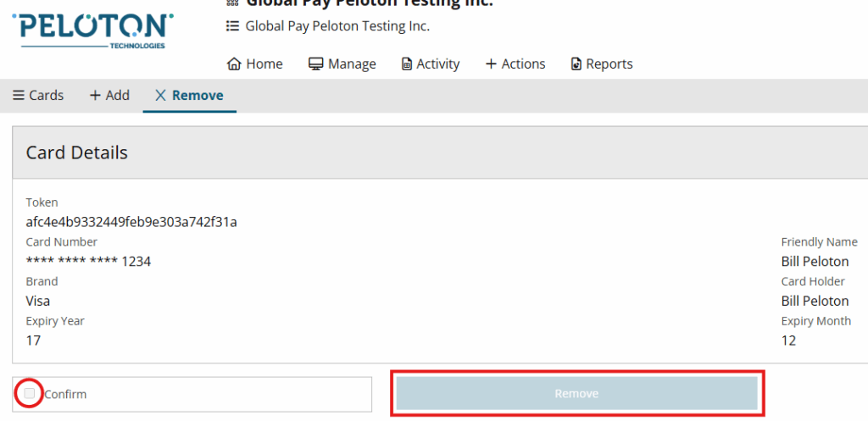Image resolution: width=868 pixels, height=421 pixels.
Task: Click the plus icon next to Add
Action: 95,96
